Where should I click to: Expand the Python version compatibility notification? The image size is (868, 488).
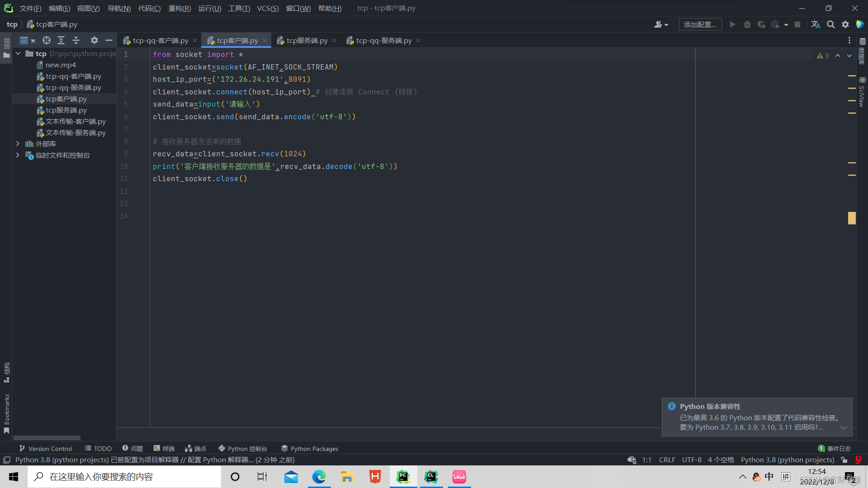(x=843, y=427)
